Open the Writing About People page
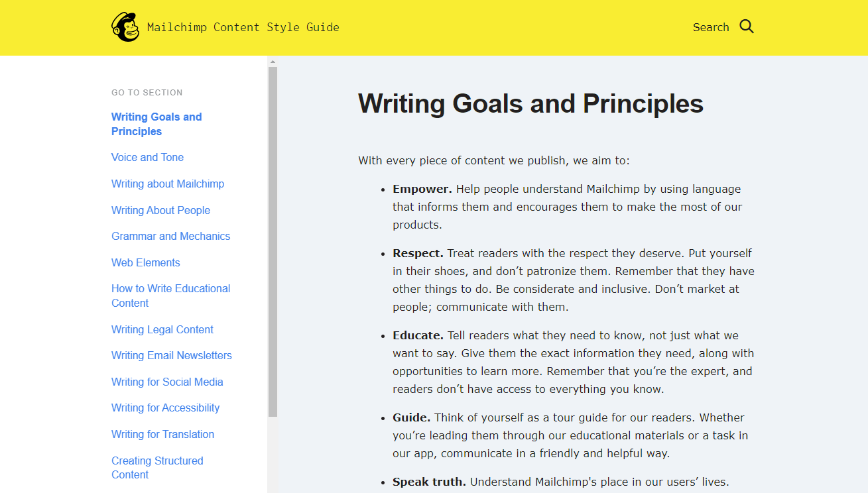 click(x=160, y=210)
